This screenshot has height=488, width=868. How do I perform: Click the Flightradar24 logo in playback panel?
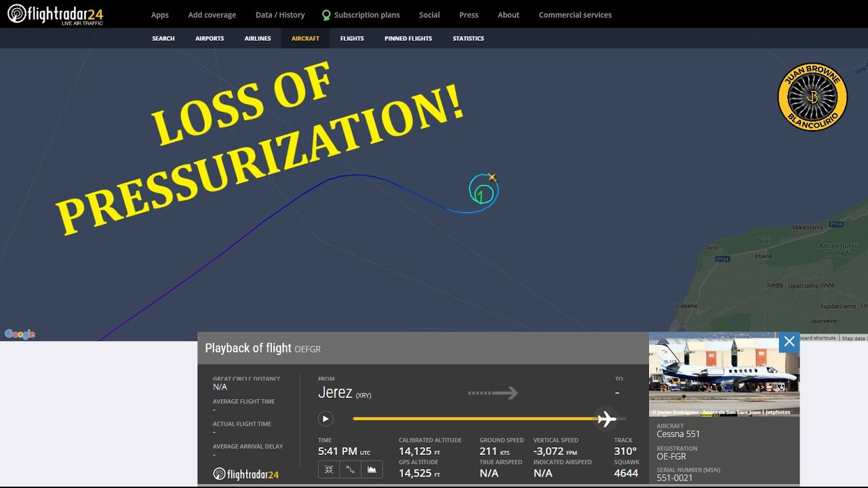245,474
